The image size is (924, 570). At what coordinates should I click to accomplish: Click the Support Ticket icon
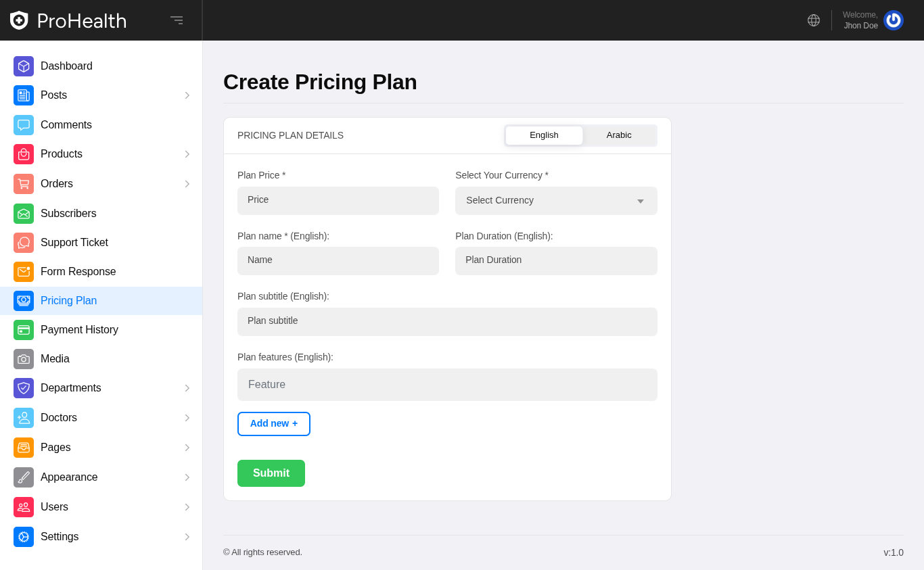[24, 243]
